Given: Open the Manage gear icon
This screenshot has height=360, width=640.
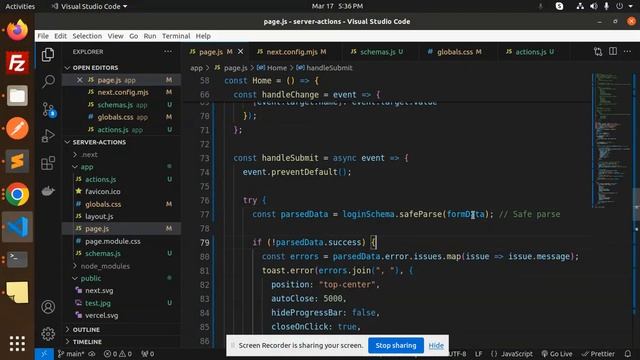Looking at the screenshot, I should coord(48,333).
